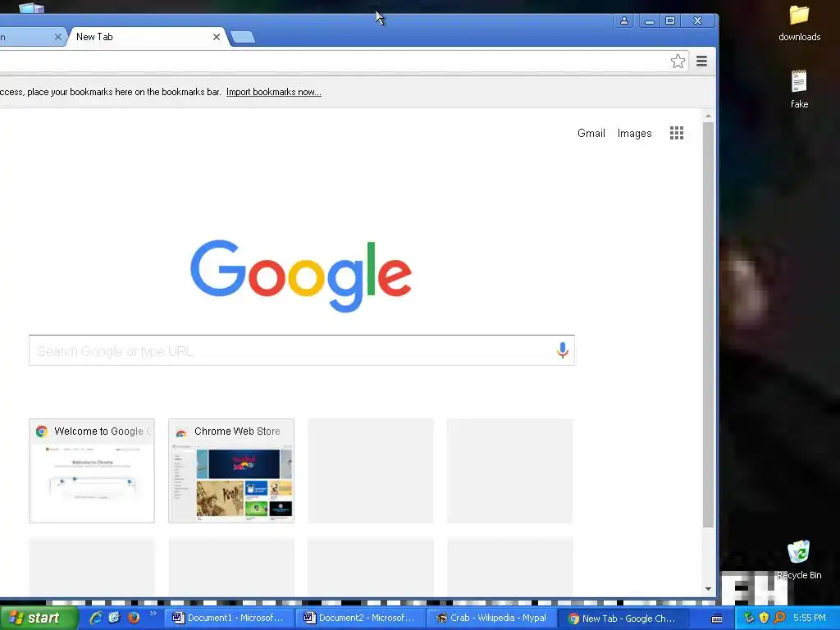
Task: Select the New Tab tab
Action: click(x=144, y=37)
